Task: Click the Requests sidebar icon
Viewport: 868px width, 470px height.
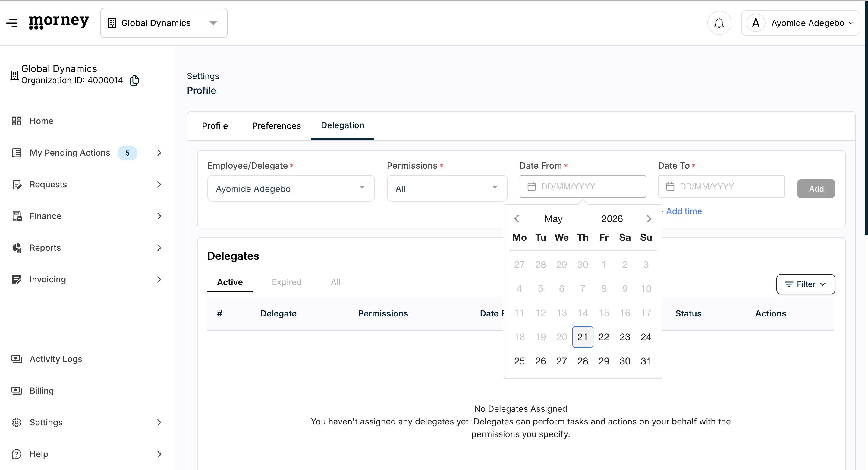Action: (17, 184)
